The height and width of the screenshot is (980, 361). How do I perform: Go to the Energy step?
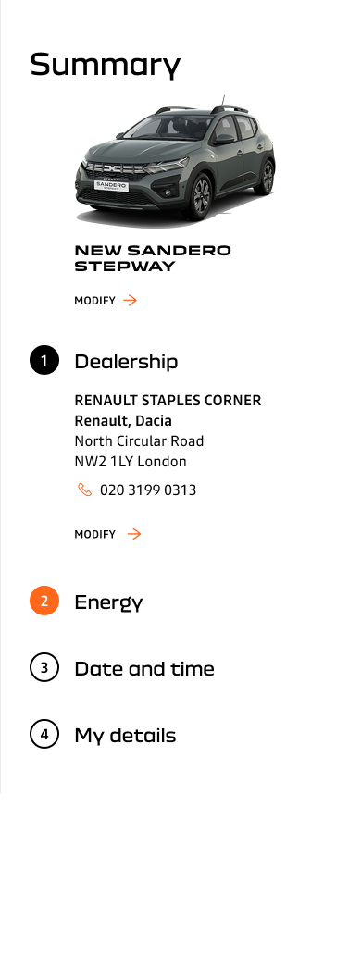tap(108, 602)
